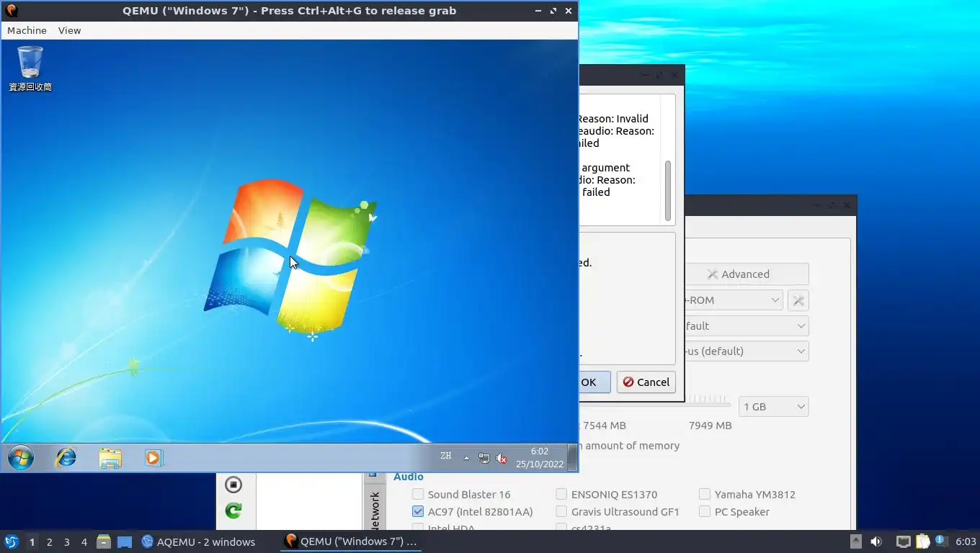Open Windows Explorer folder icon in guest taskbar
Viewport: 980px width, 553px height.
110,458
